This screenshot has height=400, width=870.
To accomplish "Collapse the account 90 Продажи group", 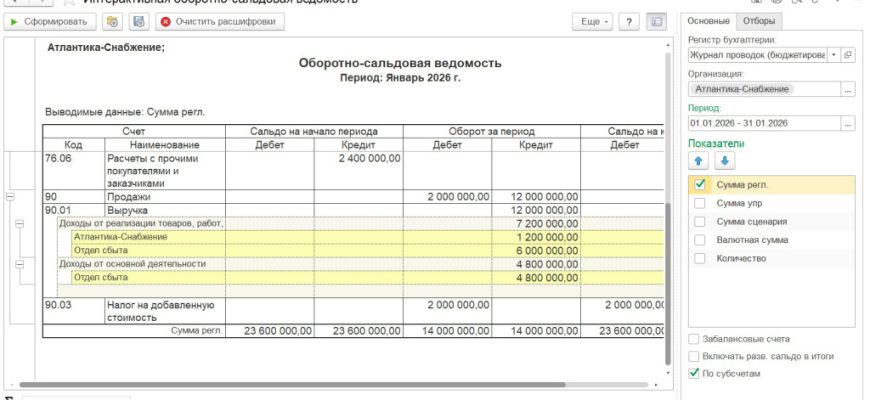I will 10,197.
